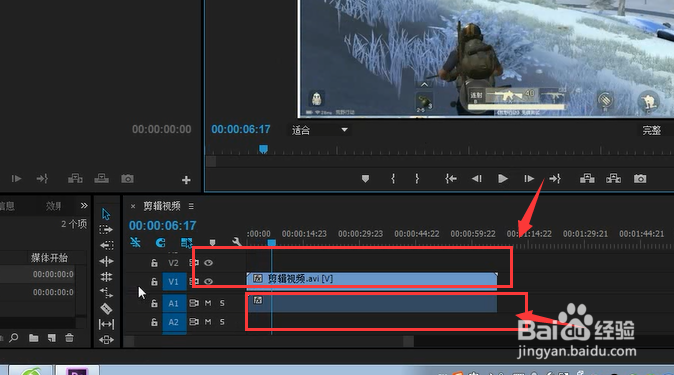674x375 pixels.
Task: Open the 适合 zoom level dropdown
Action: pyautogui.click(x=319, y=130)
